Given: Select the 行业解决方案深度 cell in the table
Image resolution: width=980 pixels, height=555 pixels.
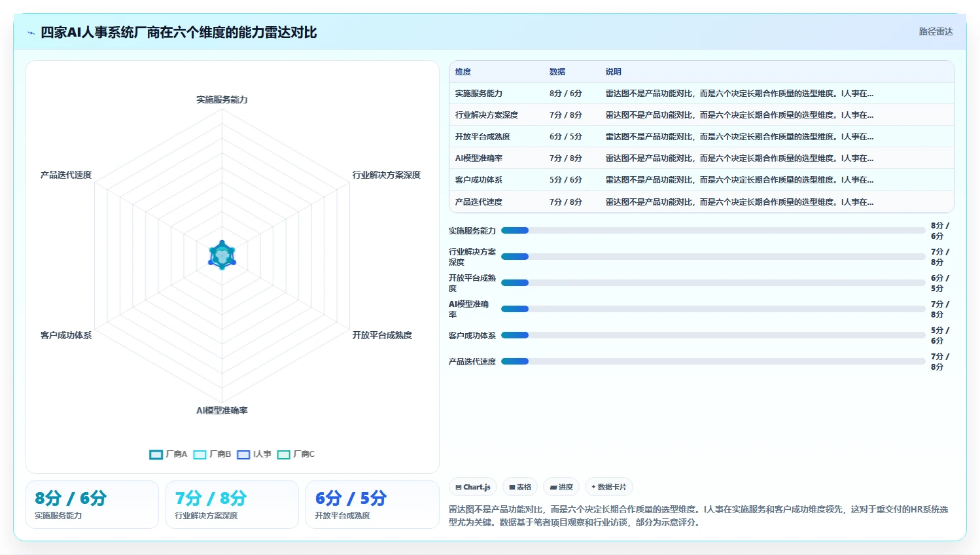Looking at the screenshot, I should point(487,115).
